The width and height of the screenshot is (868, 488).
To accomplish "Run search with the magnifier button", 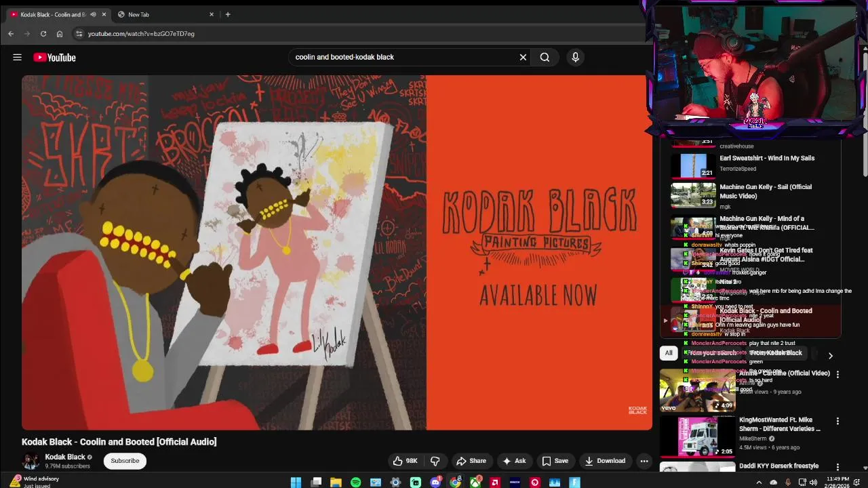I will pos(545,58).
